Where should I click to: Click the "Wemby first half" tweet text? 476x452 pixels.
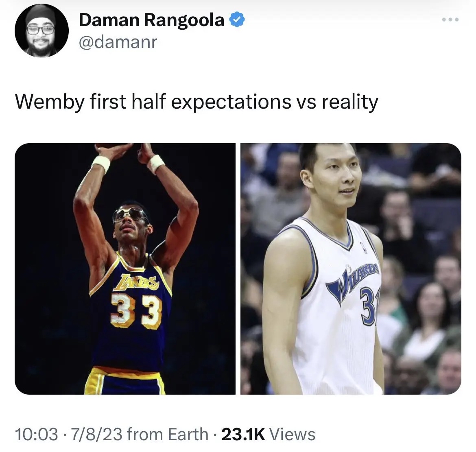(90, 102)
